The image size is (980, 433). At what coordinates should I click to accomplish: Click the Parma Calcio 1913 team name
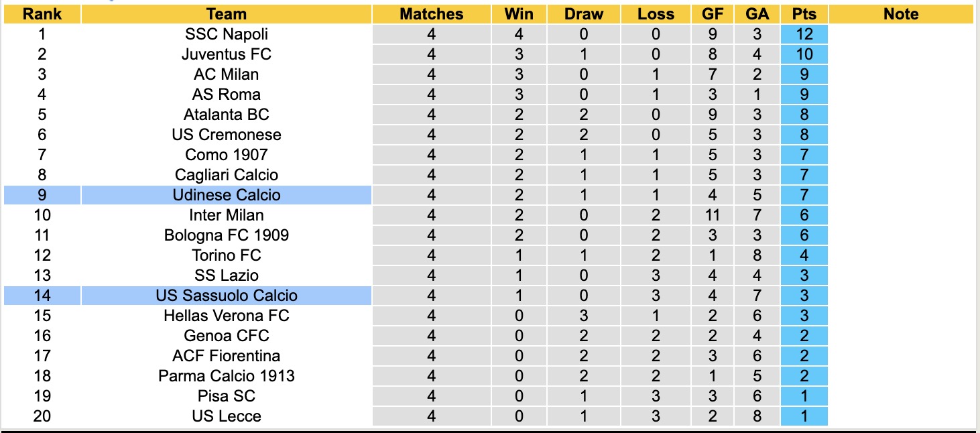click(x=227, y=376)
